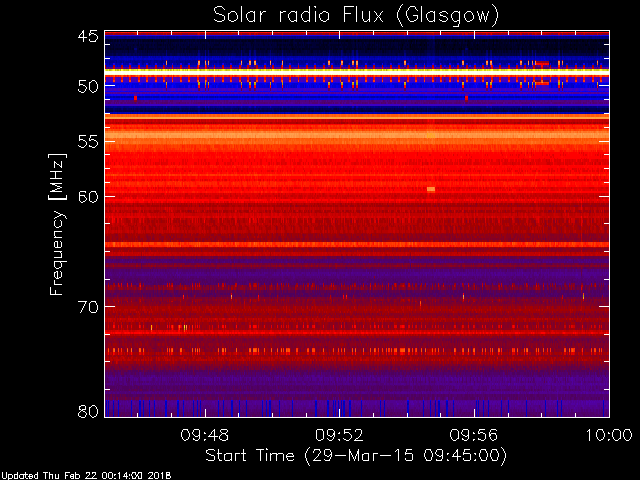
Task: Click the "Updated Thu Feb 22" timestamp text
Action: pyautogui.click(x=86, y=476)
